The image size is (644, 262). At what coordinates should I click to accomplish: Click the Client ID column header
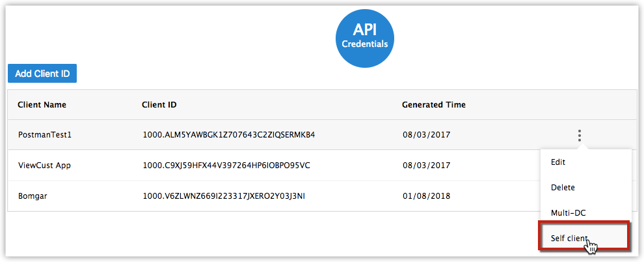(159, 104)
